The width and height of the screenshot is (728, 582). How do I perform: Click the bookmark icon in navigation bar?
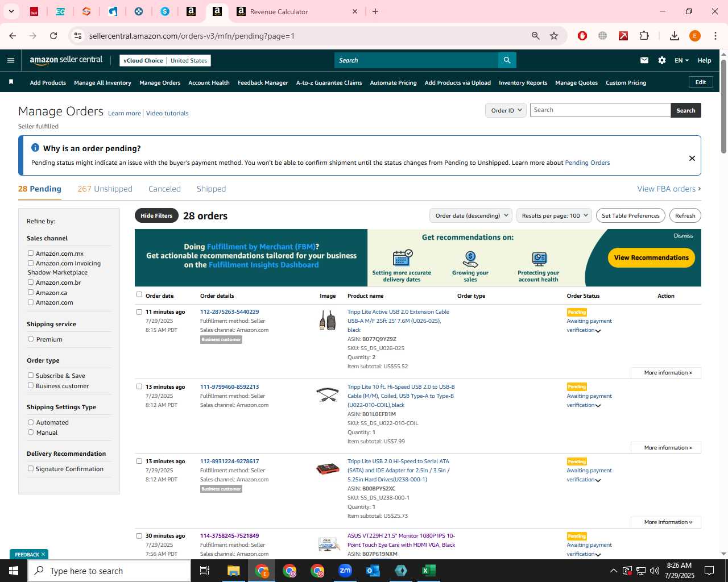tap(11, 82)
